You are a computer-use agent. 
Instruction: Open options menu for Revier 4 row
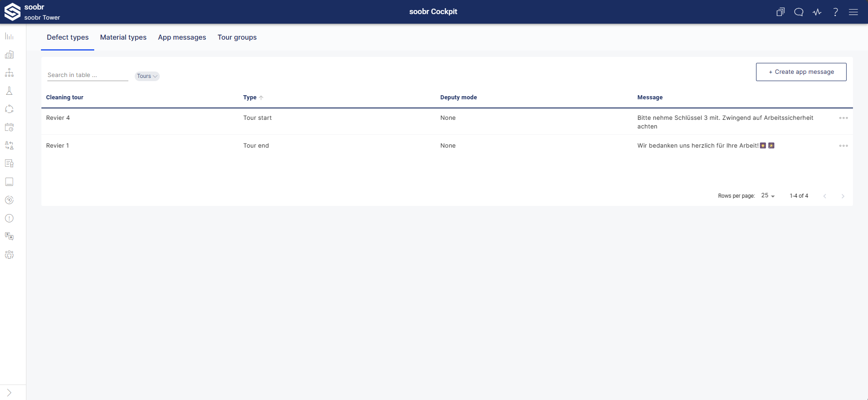pos(843,118)
